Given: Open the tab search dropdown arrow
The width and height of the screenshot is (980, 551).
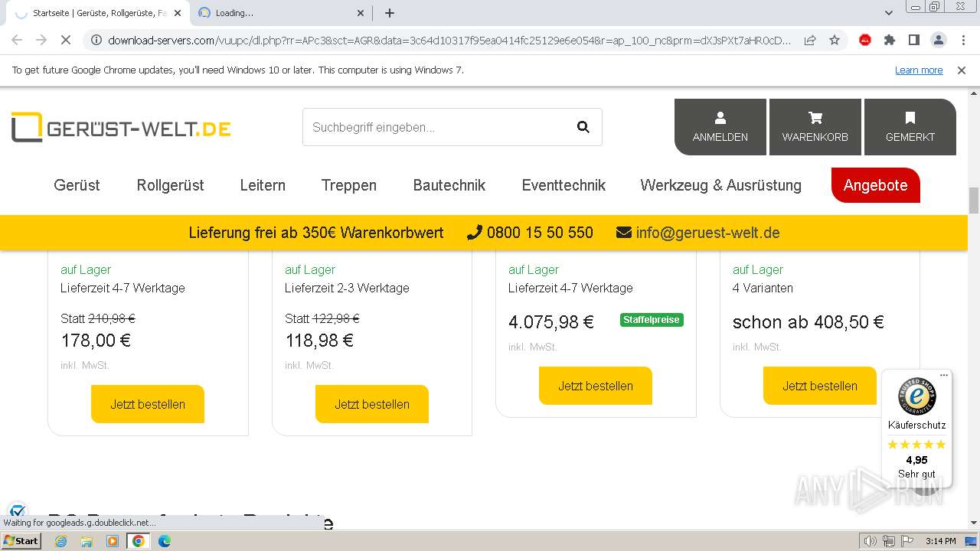Looking at the screenshot, I should pos(889,13).
